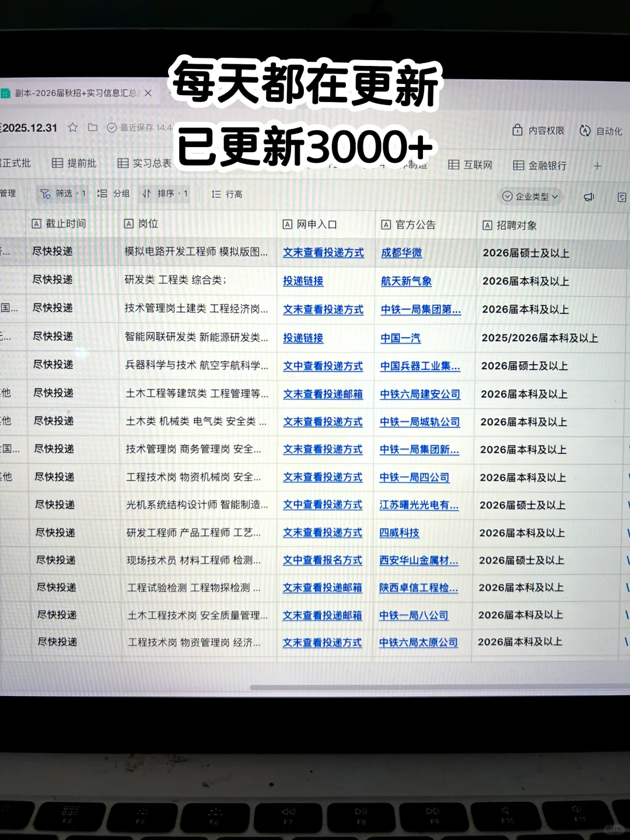
Task: Switch to the 提前批 sheet tab
Action: point(74,163)
